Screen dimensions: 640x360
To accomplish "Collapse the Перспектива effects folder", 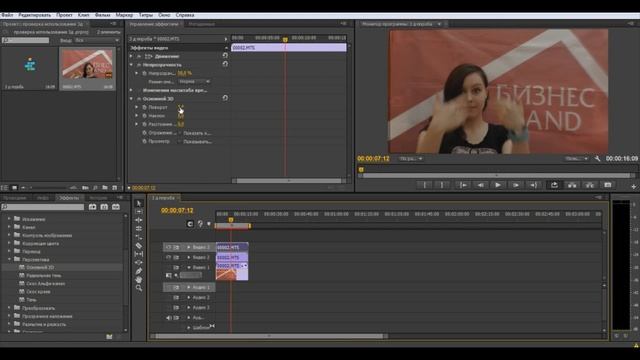I will [x=9, y=259].
